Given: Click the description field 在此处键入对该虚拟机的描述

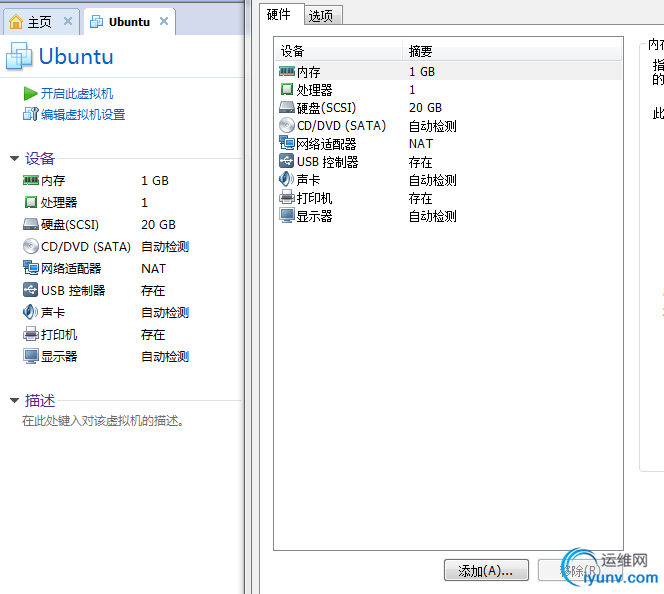Looking at the screenshot, I should (103, 421).
